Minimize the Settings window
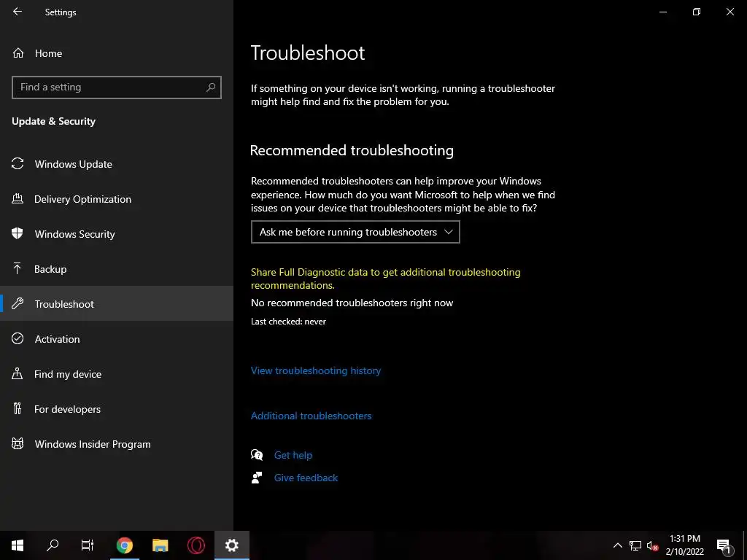This screenshot has height=560, width=747. pos(662,12)
